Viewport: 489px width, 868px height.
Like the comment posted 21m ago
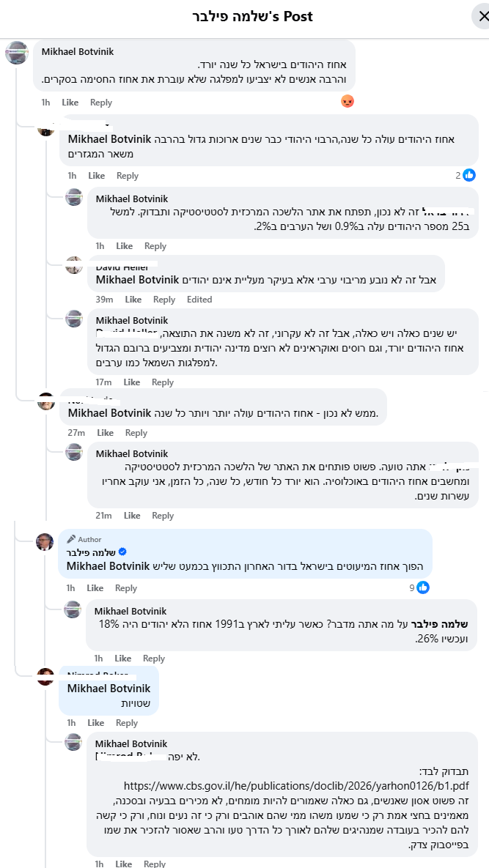132,516
